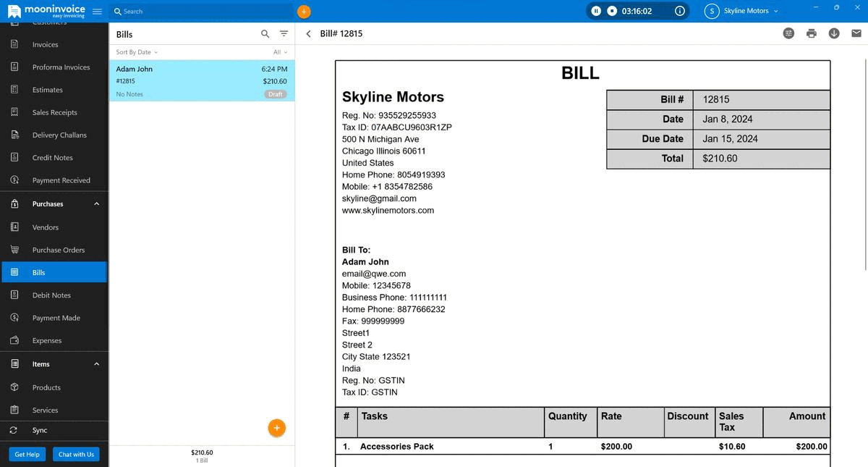Open timer info icon
The height and width of the screenshot is (467, 868).
click(679, 11)
